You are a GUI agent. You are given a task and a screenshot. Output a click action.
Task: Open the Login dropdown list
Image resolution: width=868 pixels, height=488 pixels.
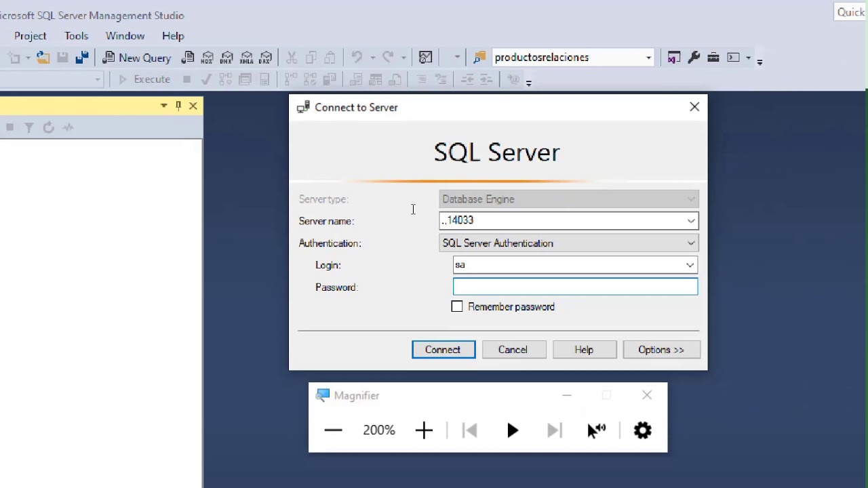click(690, 265)
